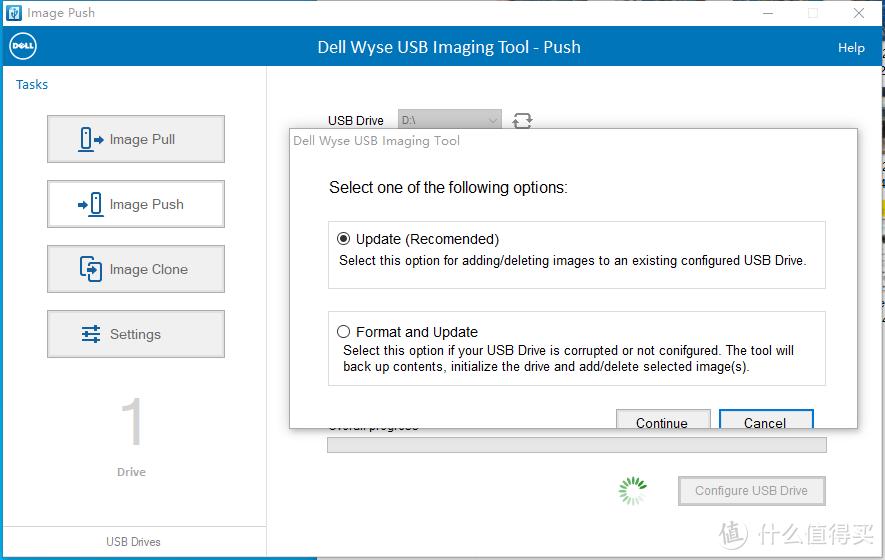The width and height of the screenshot is (885, 560).
Task: Click the spinning progress indicator
Action: point(632,490)
